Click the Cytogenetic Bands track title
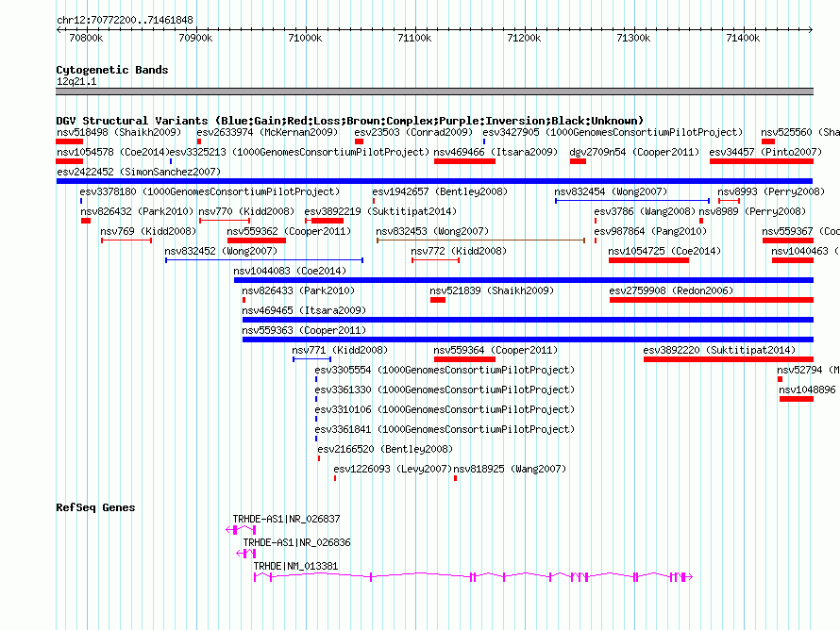Image resolution: width=840 pixels, height=630 pixels. tap(112, 70)
